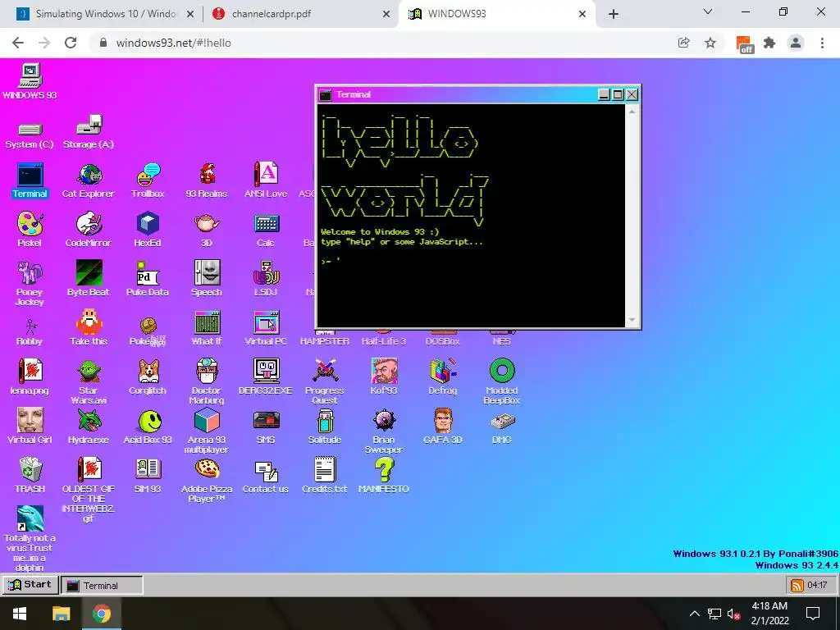Open the Adobe Pizza Player icon
The height and width of the screenshot is (630, 840).
(207, 470)
